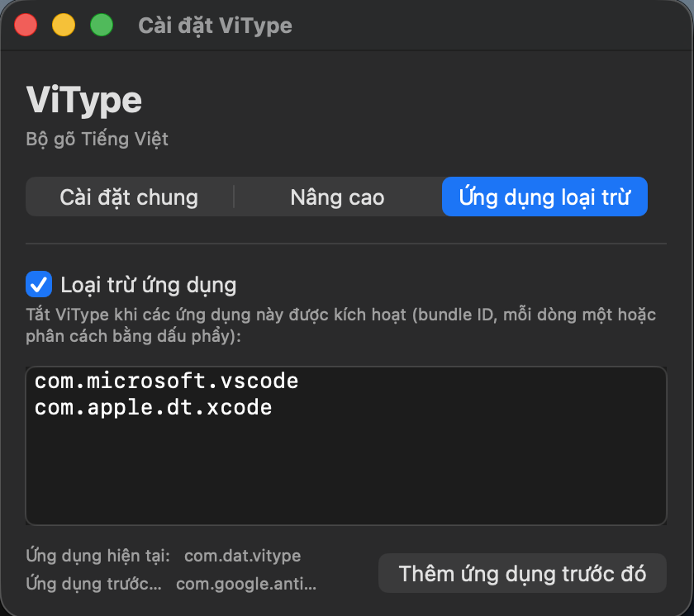Select the Ứng dụng loại trừ tab
Viewport: 694px width, 616px height.
544,197
